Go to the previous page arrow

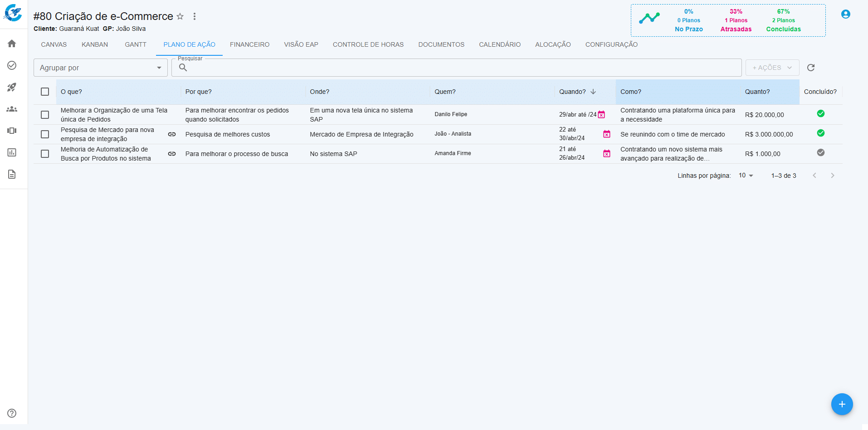(814, 176)
